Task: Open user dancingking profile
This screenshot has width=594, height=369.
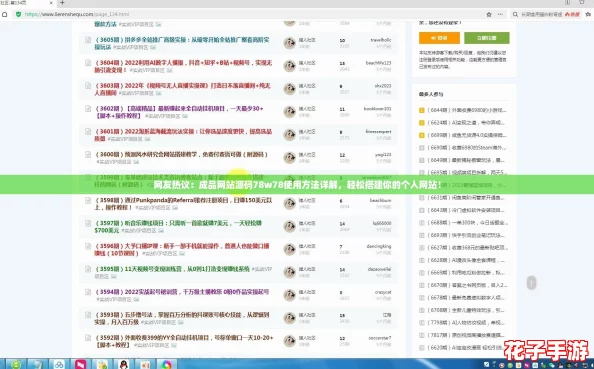Action: click(378, 246)
